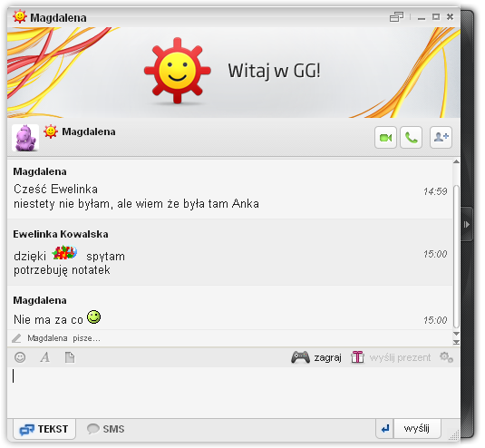Click Magdalena's purple hippo avatar
485x448 pixels.
coord(25,138)
